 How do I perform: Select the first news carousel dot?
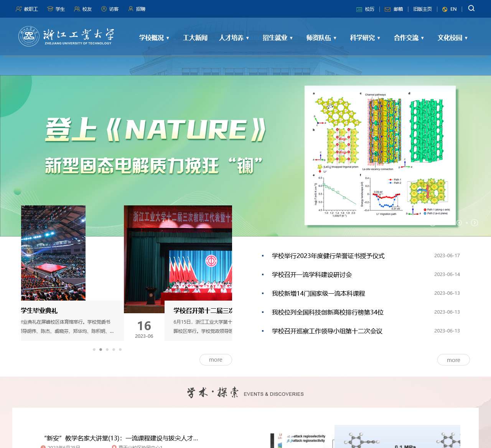(94, 349)
